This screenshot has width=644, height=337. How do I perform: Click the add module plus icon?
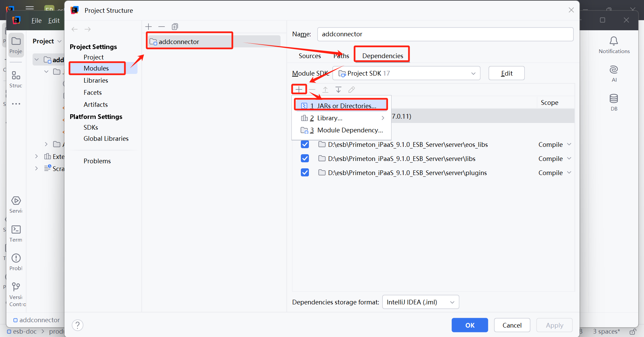click(149, 27)
